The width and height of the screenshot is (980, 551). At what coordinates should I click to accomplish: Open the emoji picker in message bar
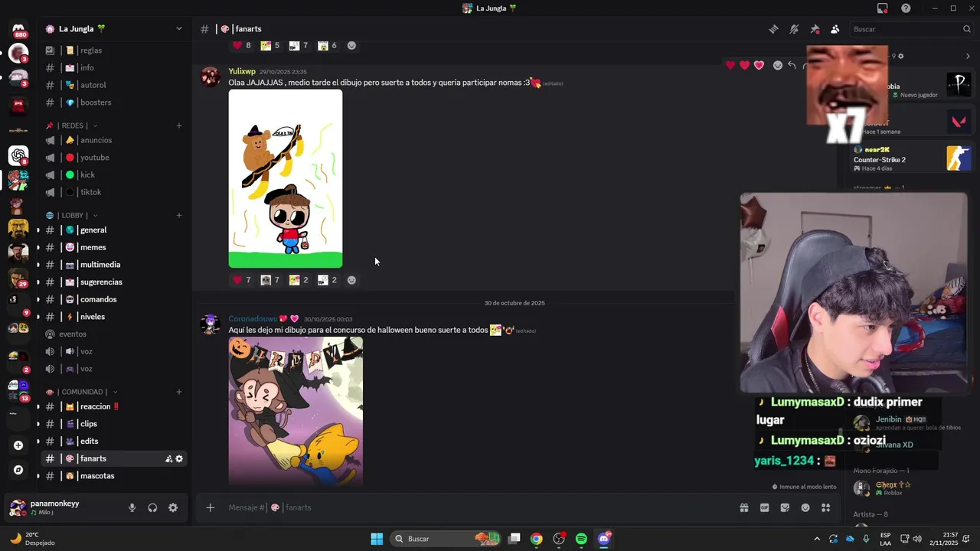pos(805,507)
